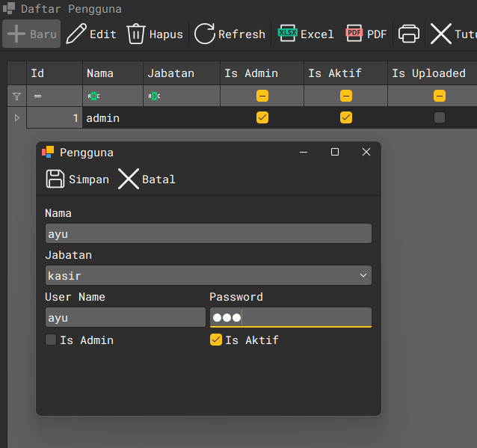Export to PDF using the PDF icon
The width and height of the screenshot is (477, 448).
point(354,34)
